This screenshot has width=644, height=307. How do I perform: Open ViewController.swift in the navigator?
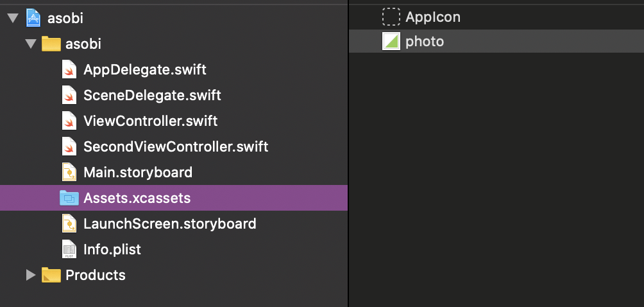[151, 121]
